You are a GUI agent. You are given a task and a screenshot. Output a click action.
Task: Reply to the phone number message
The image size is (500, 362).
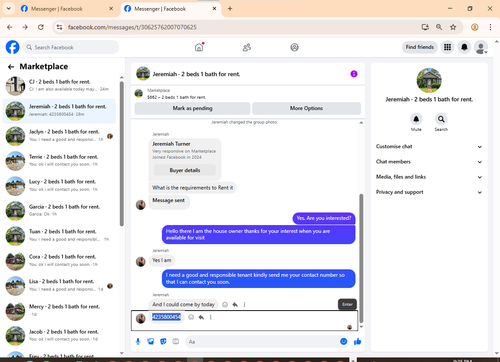tap(201, 317)
